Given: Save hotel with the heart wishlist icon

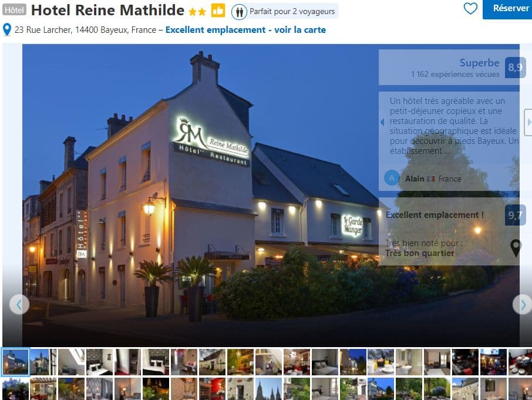Looking at the screenshot, I should pyautogui.click(x=470, y=8).
